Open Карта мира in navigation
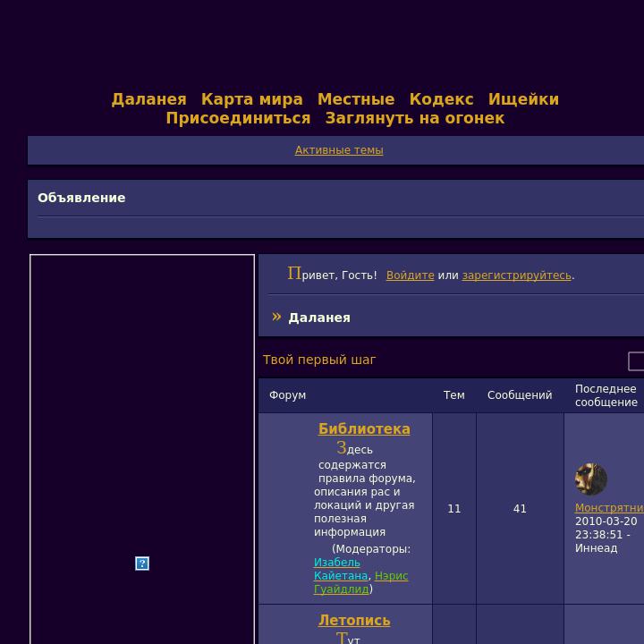This screenshot has width=644, height=644. (x=251, y=99)
